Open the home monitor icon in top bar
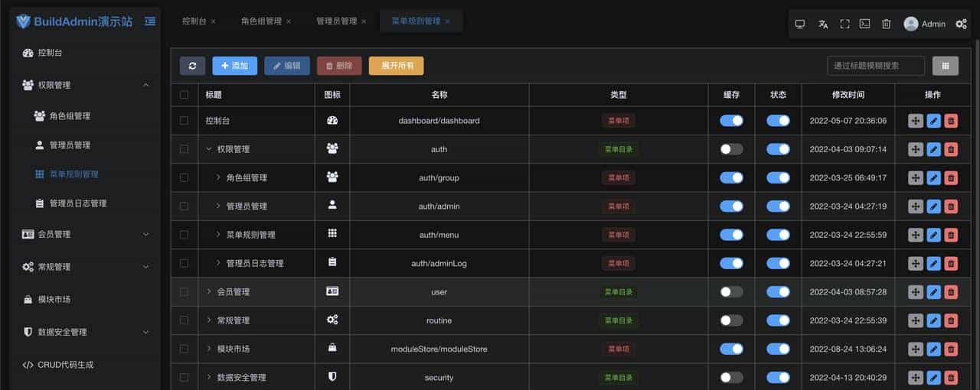The image size is (980, 390). coord(800,24)
